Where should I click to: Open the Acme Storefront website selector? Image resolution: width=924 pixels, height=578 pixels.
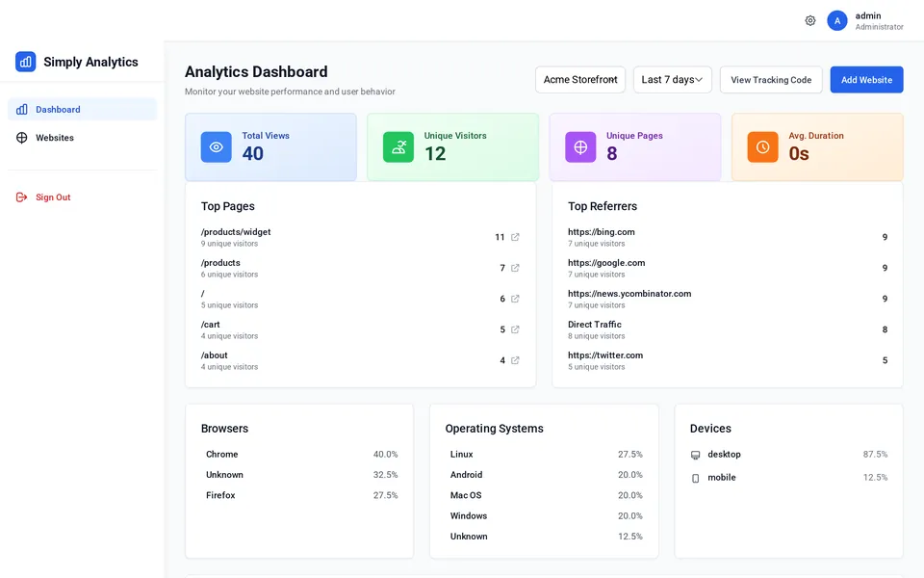[580, 80]
